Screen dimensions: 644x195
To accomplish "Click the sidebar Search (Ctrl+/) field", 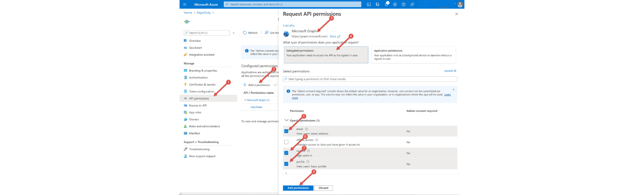I will click(207, 33).
